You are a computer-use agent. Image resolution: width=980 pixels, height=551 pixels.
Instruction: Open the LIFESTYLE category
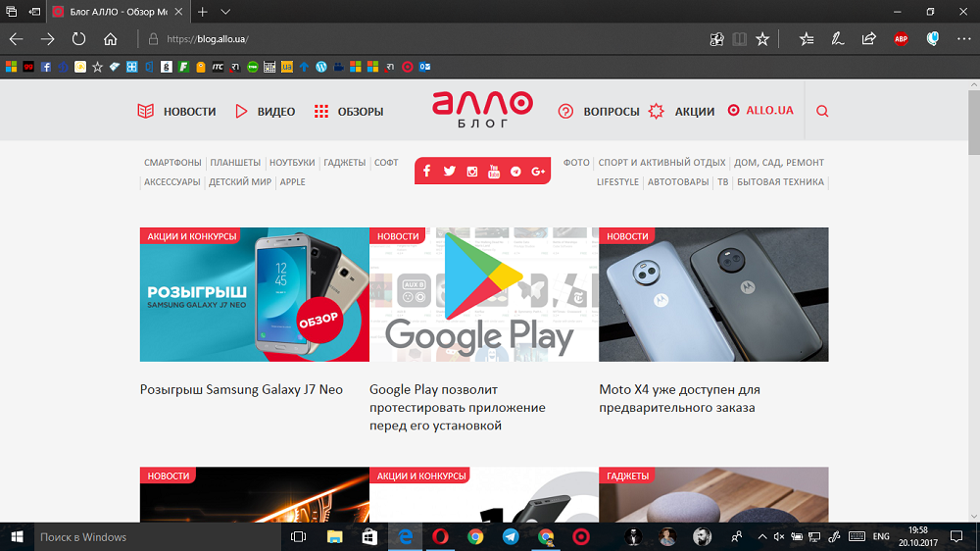(617, 182)
